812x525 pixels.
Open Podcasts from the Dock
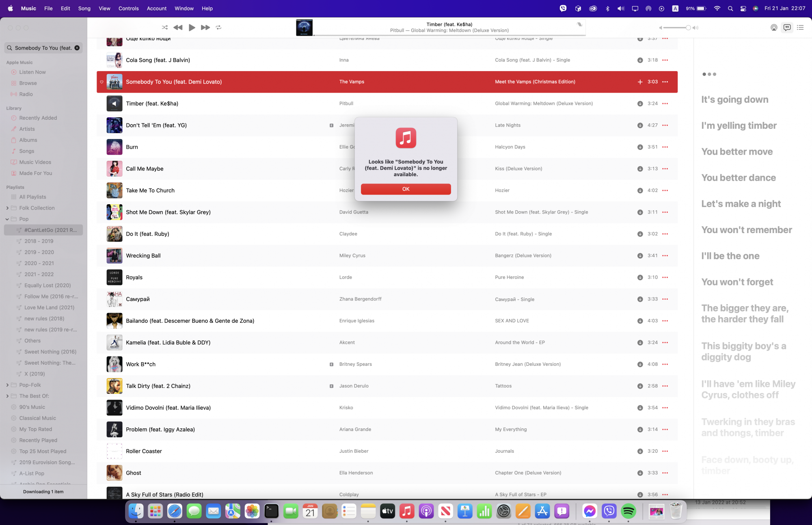pyautogui.click(x=426, y=511)
